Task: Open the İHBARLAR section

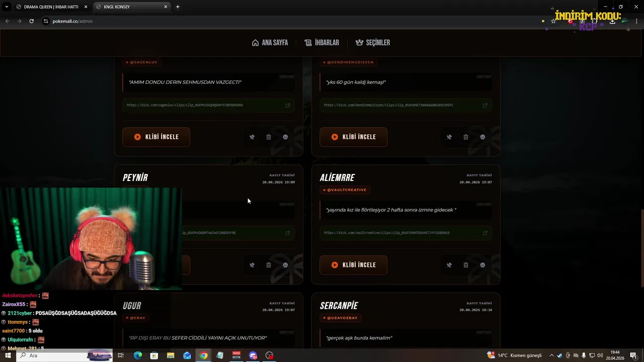Action: (322, 43)
